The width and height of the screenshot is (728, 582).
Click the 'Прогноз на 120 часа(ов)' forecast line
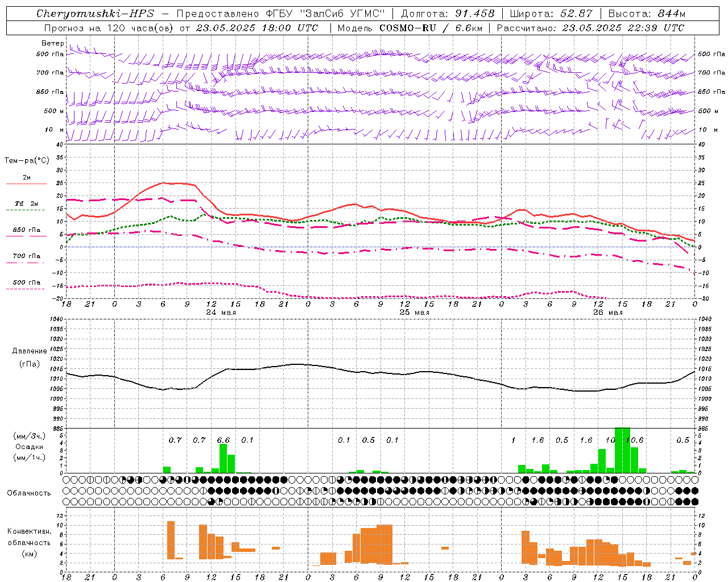[181, 28]
